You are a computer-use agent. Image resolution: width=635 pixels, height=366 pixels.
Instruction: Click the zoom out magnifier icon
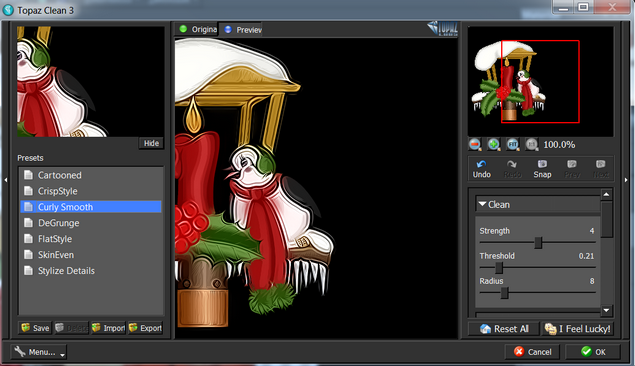(475, 144)
